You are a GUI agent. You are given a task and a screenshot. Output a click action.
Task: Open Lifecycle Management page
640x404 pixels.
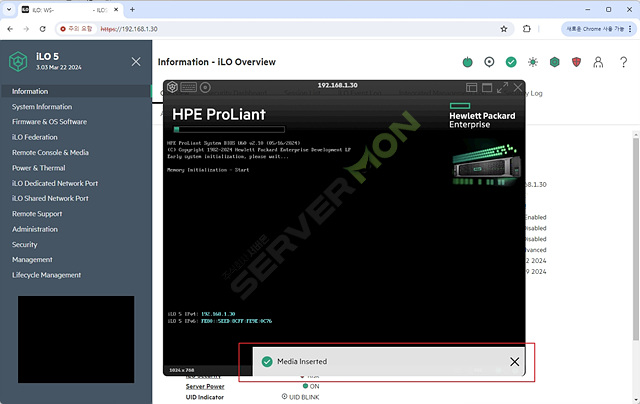(47, 275)
